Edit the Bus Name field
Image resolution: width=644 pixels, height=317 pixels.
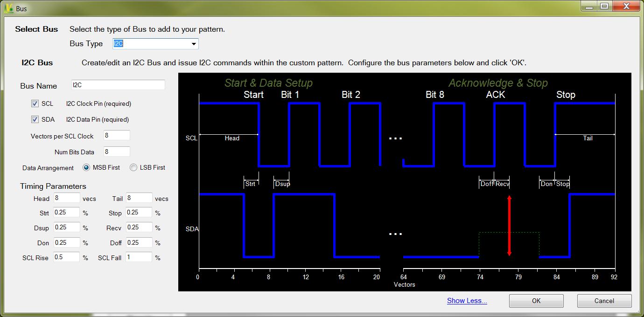coord(118,85)
